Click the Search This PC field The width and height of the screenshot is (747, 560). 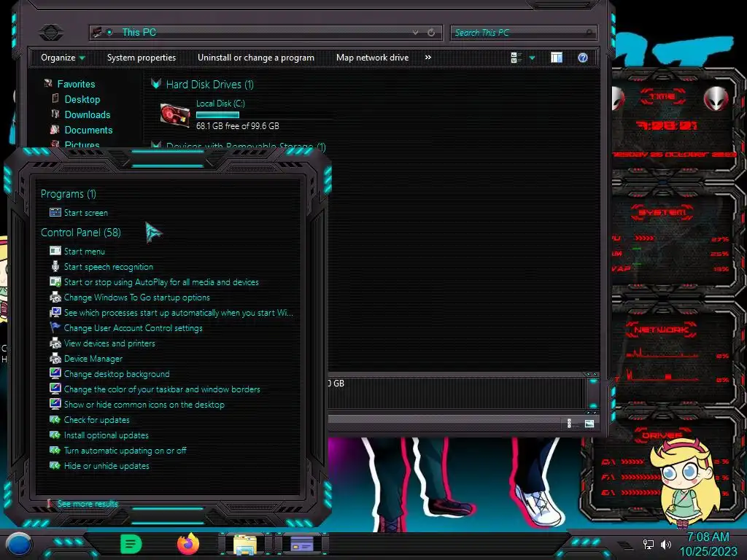click(522, 32)
